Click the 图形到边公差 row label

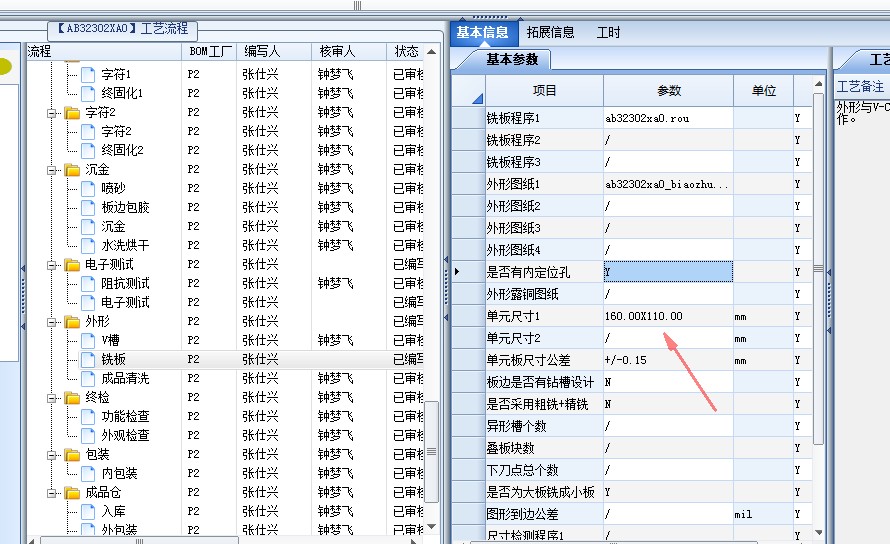[x=522, y=514]
